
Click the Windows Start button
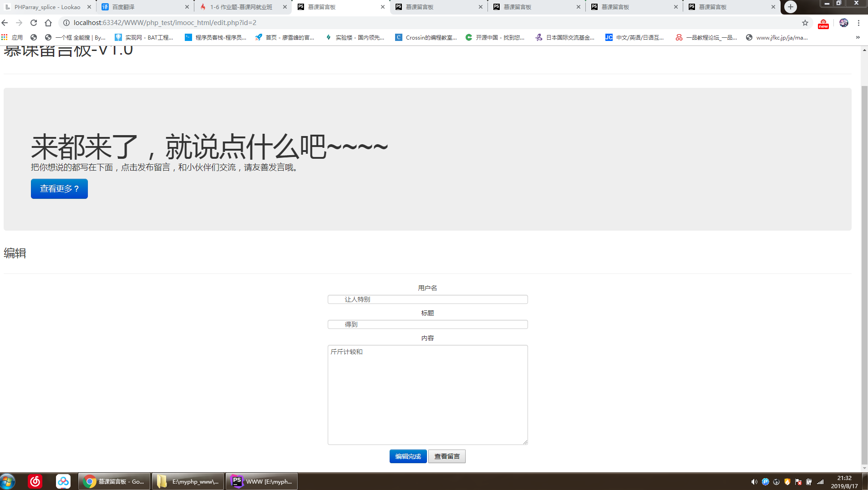[7, 481]
